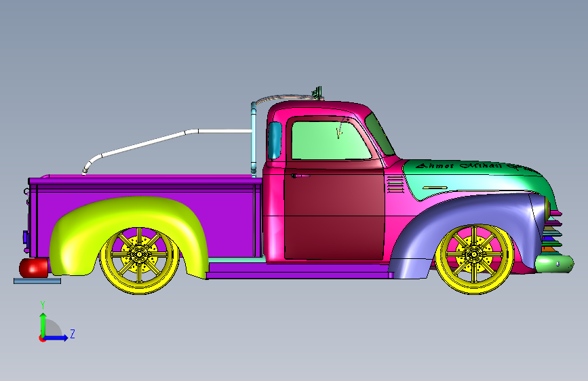Image resolution: width=588 pixels, height=381 pixels.
Task: Select the dark green windshield glass
Action: tap(380, 134)
